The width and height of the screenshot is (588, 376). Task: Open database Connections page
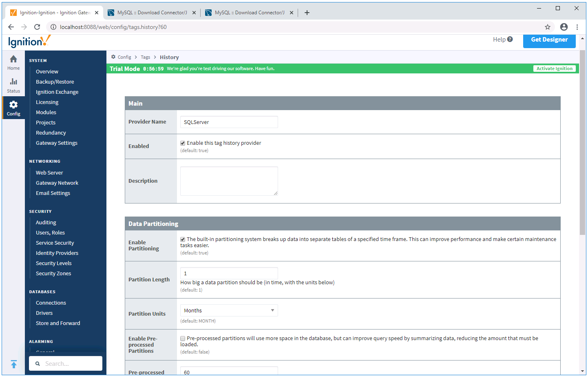point(51,303)
